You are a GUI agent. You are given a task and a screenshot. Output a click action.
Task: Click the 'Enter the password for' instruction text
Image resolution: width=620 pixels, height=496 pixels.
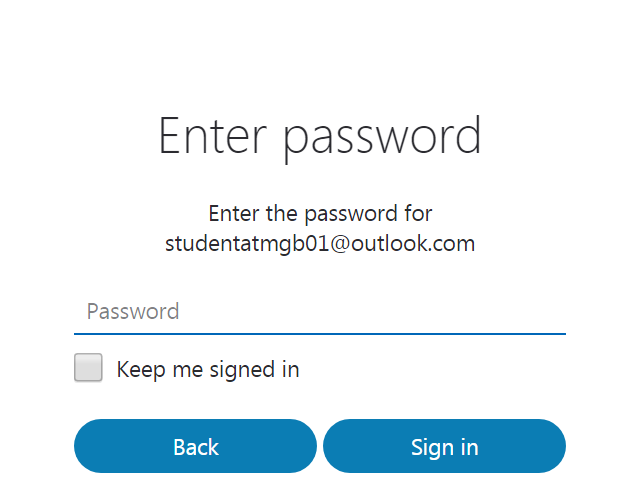[x=320, y=214]
